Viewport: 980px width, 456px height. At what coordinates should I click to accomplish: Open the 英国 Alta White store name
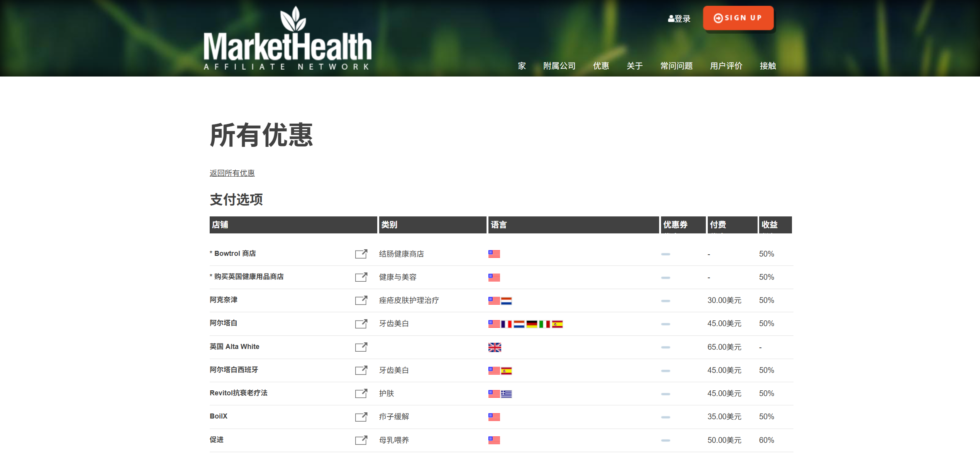pyautogui.click(x=234, y=347)
